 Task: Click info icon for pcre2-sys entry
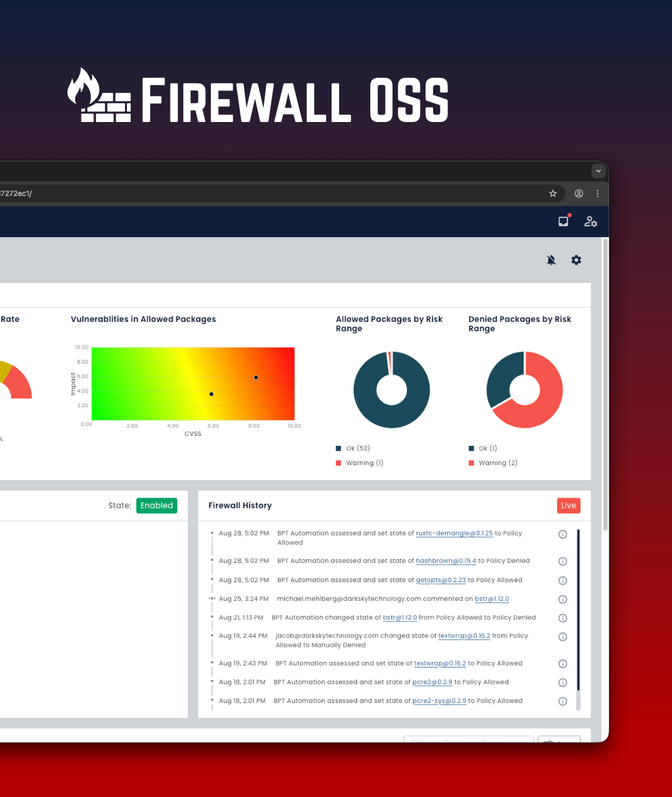click(x=562, y=702)
